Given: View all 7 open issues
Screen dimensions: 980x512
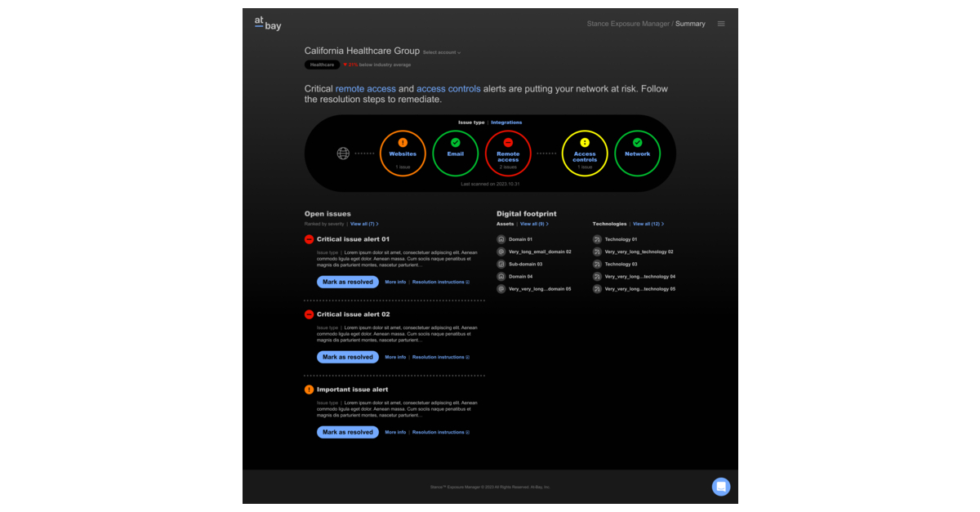Looking at the screenshot, I should [364, 224].
